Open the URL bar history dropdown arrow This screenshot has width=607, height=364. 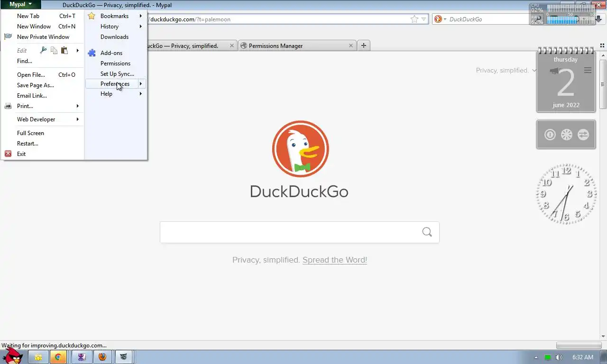pyautogui.click(x=424, y=19)
